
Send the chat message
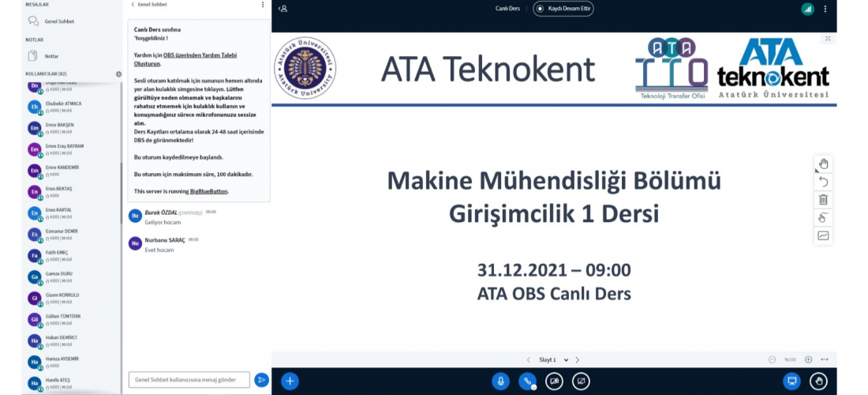[x=261, y=379]
